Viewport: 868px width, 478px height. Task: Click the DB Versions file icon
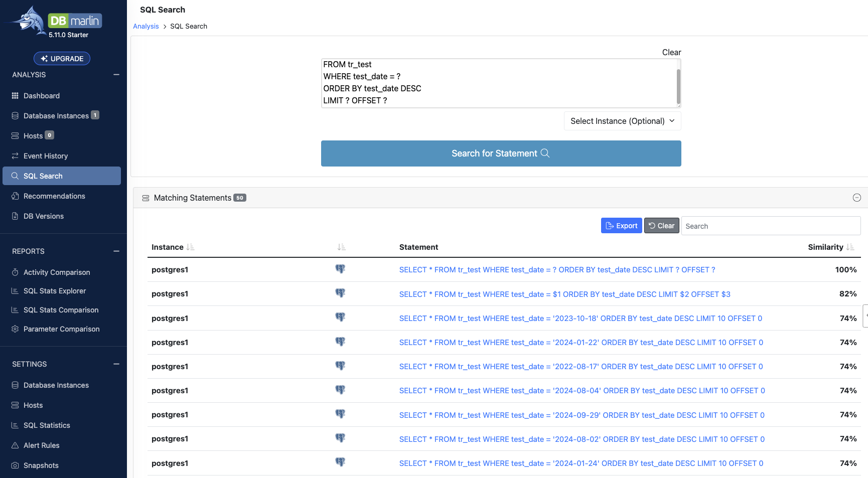15,216
